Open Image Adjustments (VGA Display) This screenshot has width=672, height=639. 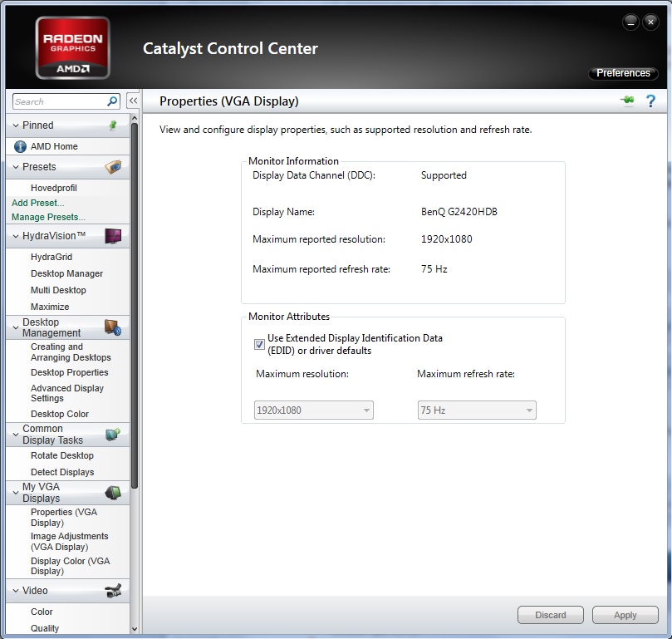(70, 541)
